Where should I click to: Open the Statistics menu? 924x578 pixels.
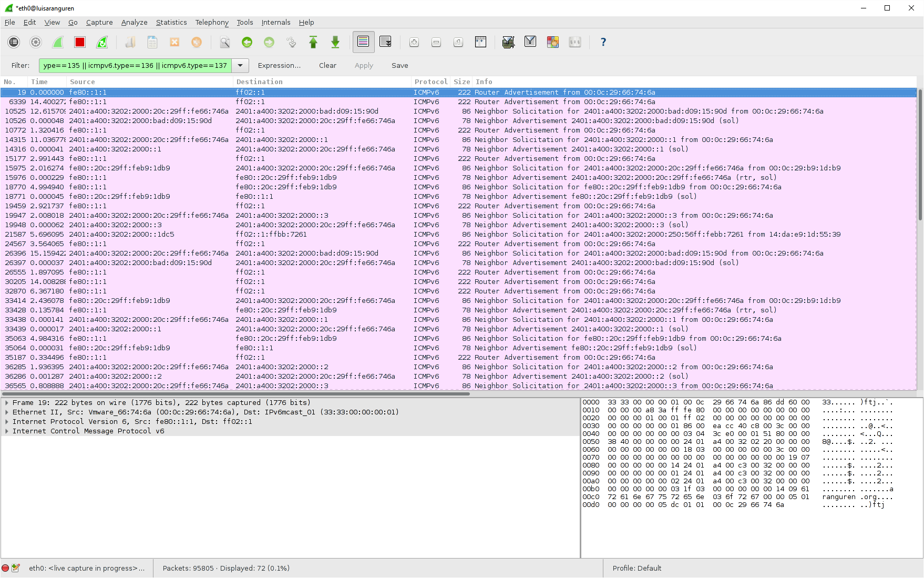point(171,23)
